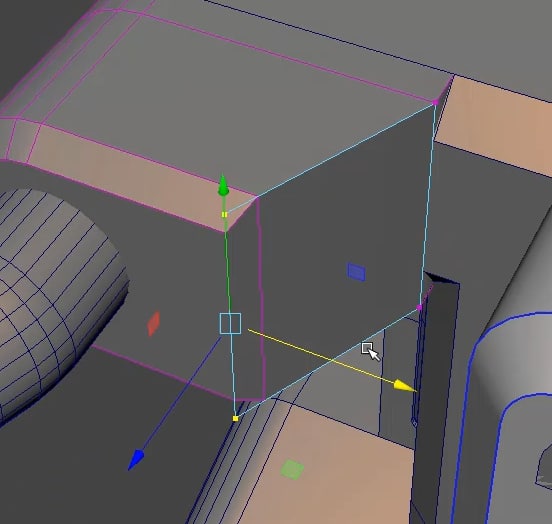Screen dimensions: 552x524
Task: Click the yellow handle below the green arrow
Action: tap(225, 214)
